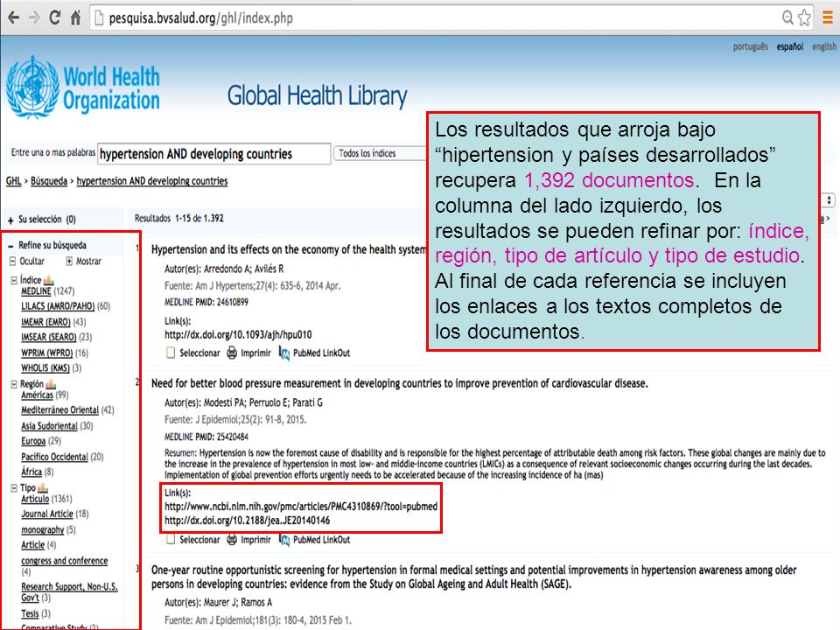Open the PMC4310869 full-text link
Screen dimensions: 840x630
point(300,507)
